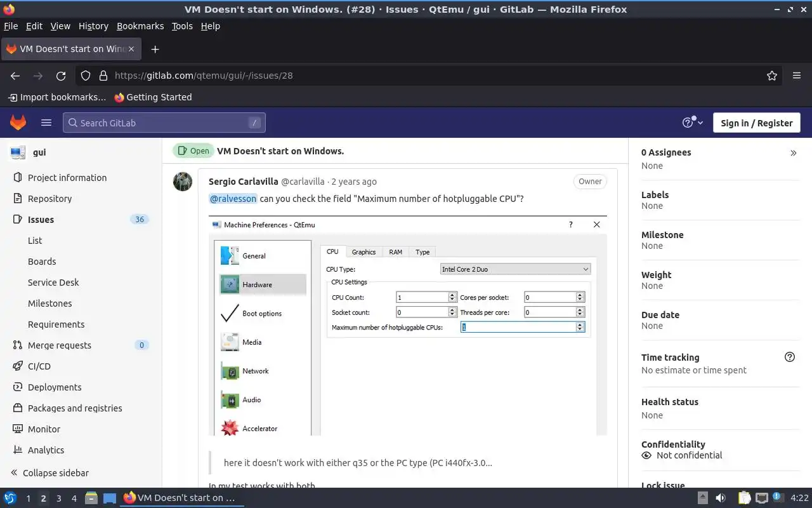812x508 pixels.
Task: Click the @ralvesson mention link
Action: [x=233, y=199]
